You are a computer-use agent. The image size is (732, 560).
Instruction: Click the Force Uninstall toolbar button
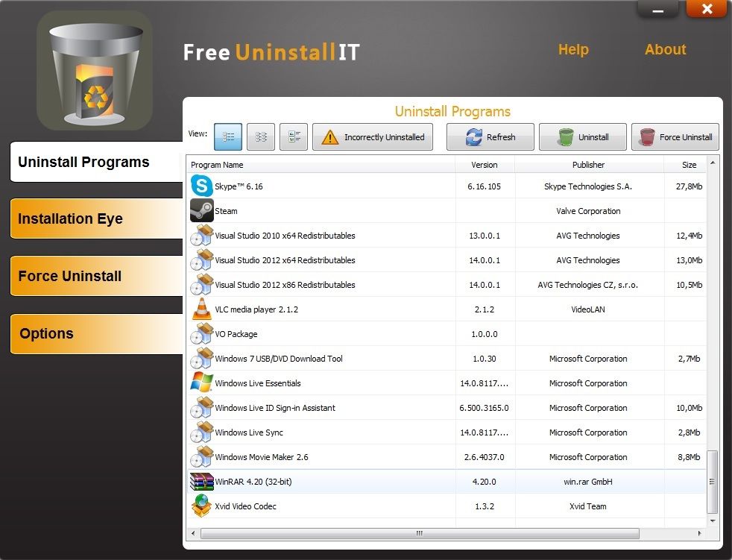pyautogui.click(x=675, y=137)
